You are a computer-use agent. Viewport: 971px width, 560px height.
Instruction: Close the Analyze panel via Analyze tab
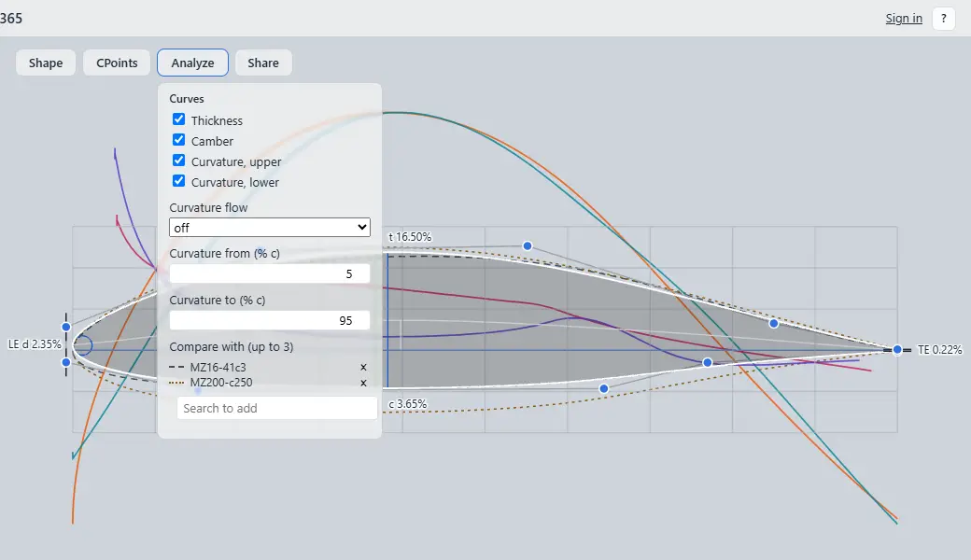pyautogui.click(x=192, y=63)
